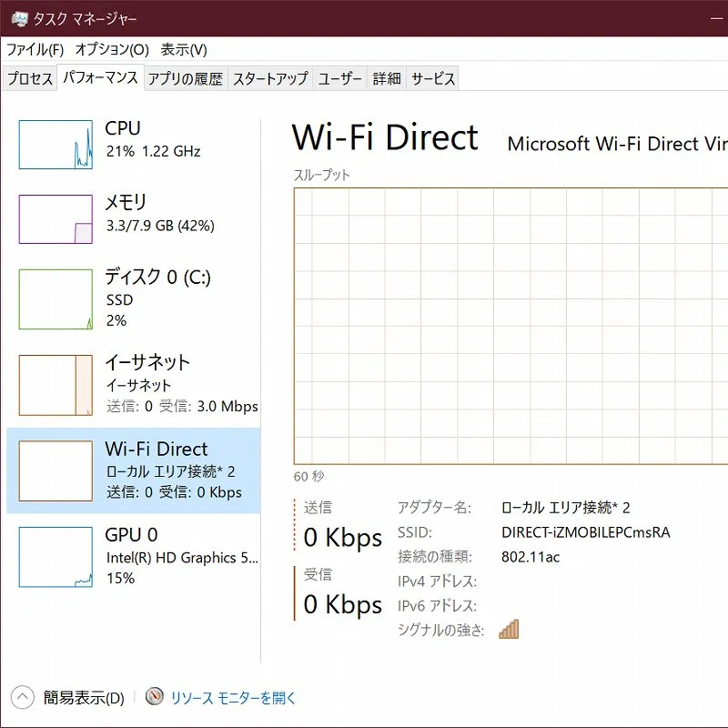728x728 pixels.
Task: Open リソース モニターを開く link
Action: [x=233, y=698]
